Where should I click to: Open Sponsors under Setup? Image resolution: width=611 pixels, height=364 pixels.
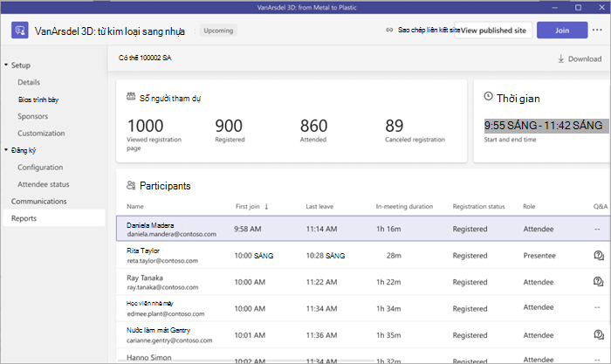[x=33, y=116]
